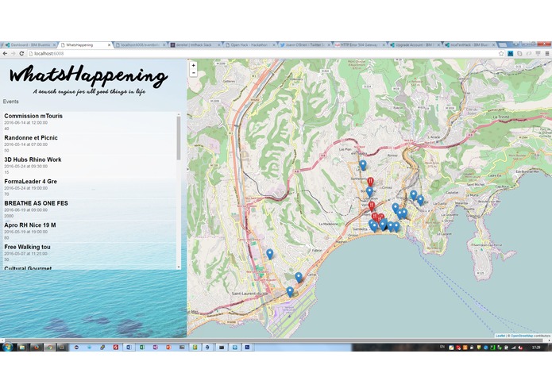Open PowerPoint from the taskbar
The image size is (552, 392).
tap(168, 347)
